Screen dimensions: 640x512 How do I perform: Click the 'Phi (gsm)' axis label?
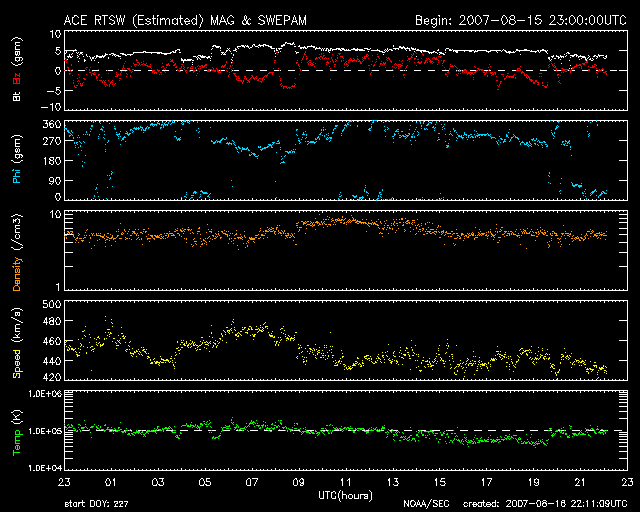[x=17, y=159]
